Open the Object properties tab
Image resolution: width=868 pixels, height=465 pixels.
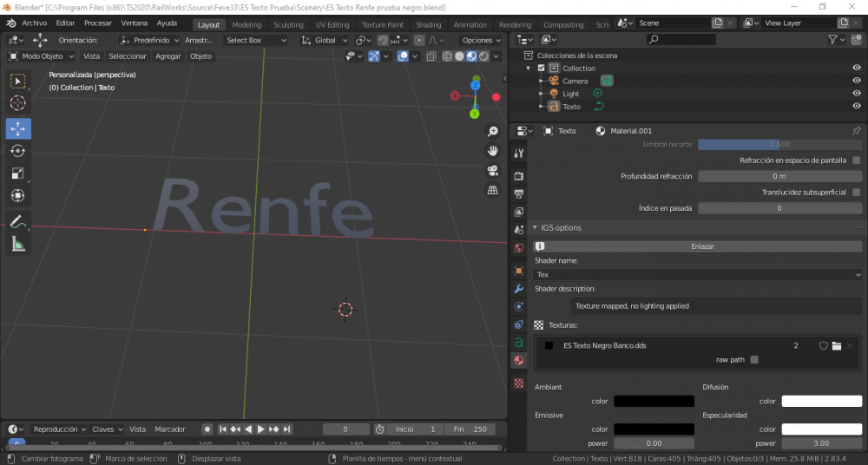point(519,271)
